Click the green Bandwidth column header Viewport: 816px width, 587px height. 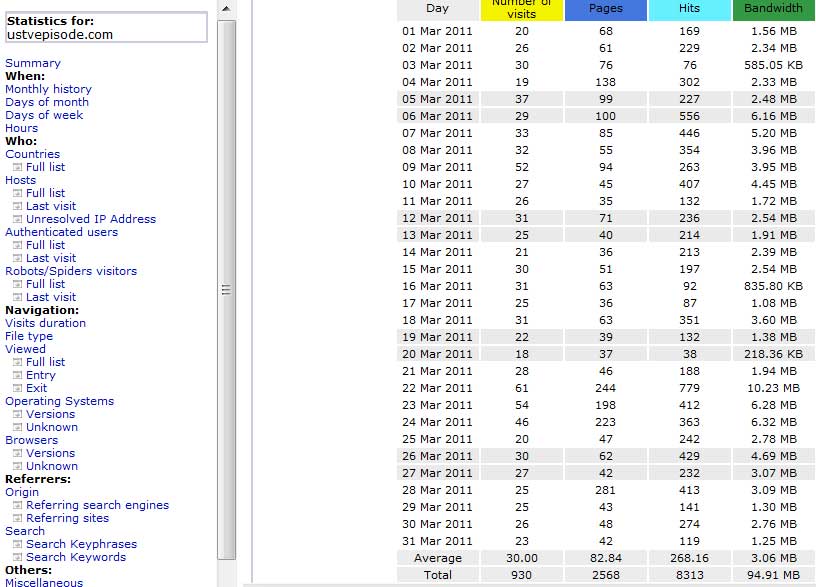[773, 9]
